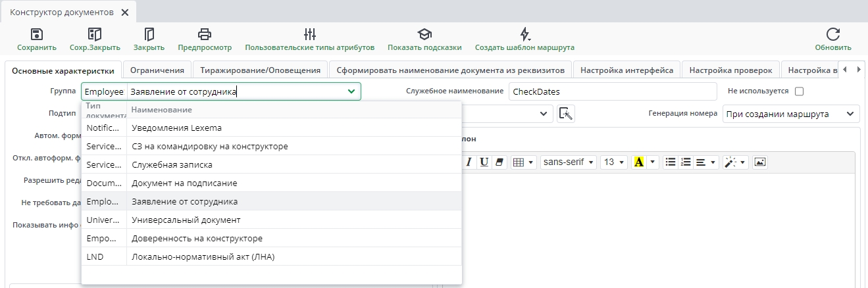
Task: Insert picture using editor image icon
Action: tap(760, 162)
